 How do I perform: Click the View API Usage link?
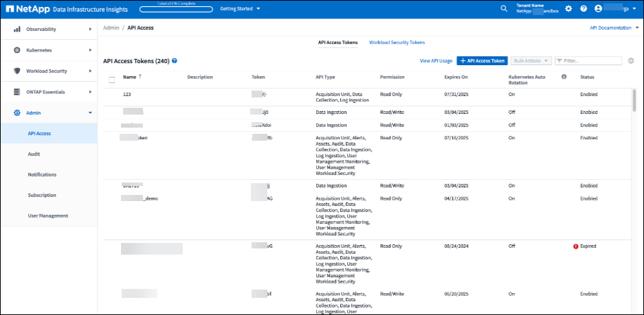point(436,61)
